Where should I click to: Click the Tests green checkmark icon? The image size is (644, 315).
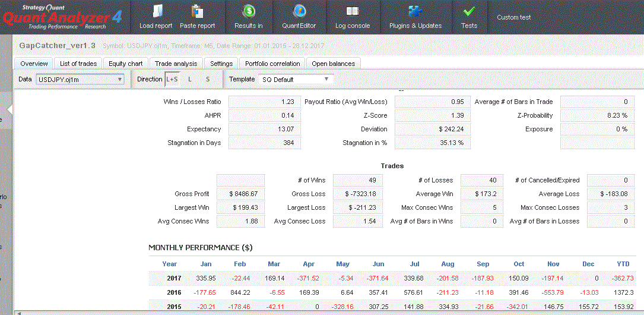(x=469, y=11)
